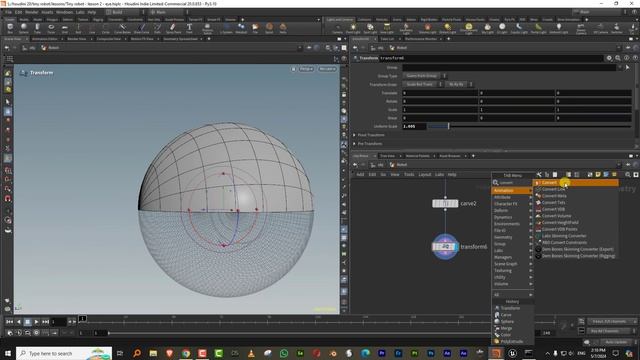Select PolyExtrude from the Tab menu History
This screenshot has height=360, width=640.
513,341
